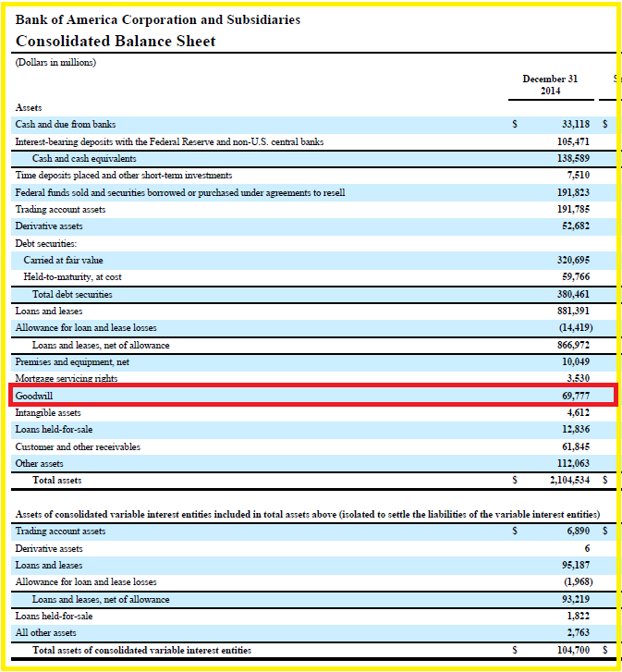Select the Goodwill value 69,777
The height and width of the screenshot is (672, 622).
pyautogui.click(x=576, y=396)
